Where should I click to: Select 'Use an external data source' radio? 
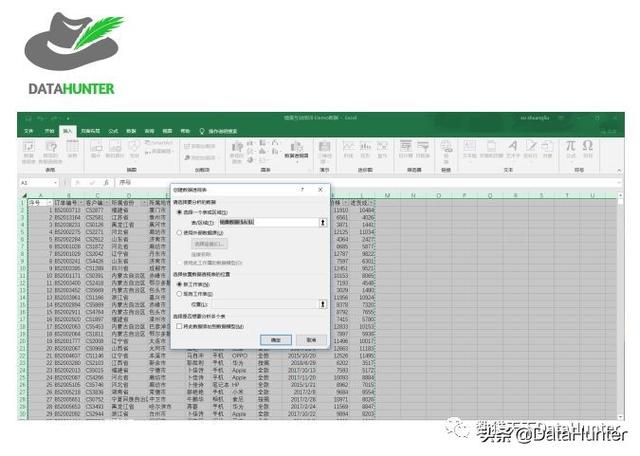point(179,232)
